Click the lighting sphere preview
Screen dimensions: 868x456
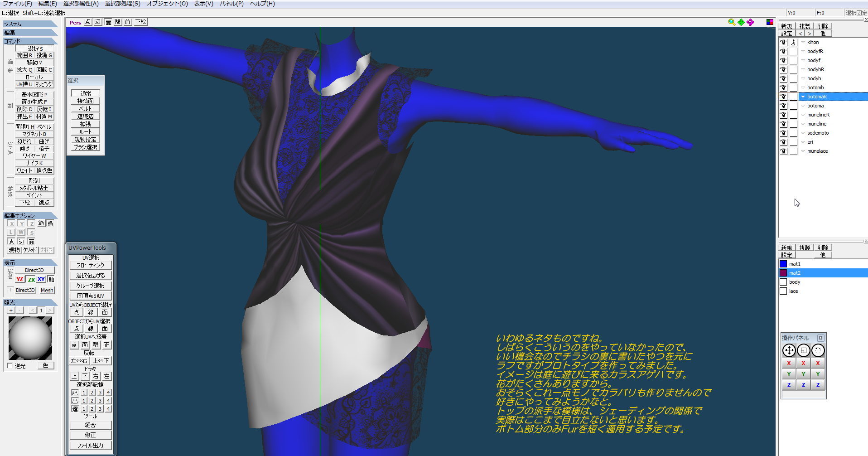(x=30, y=338)
